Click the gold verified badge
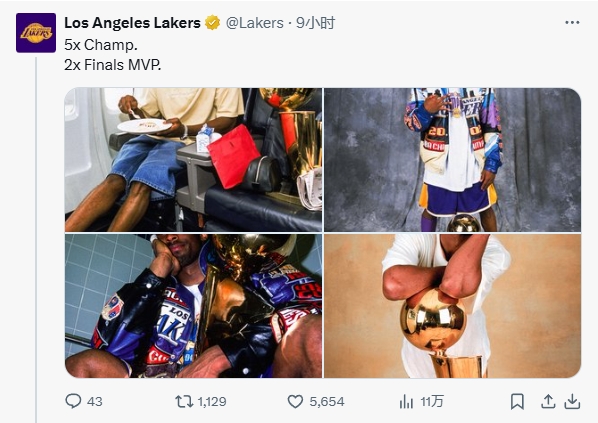Screen dimensions: 598x423 (212, 23)
